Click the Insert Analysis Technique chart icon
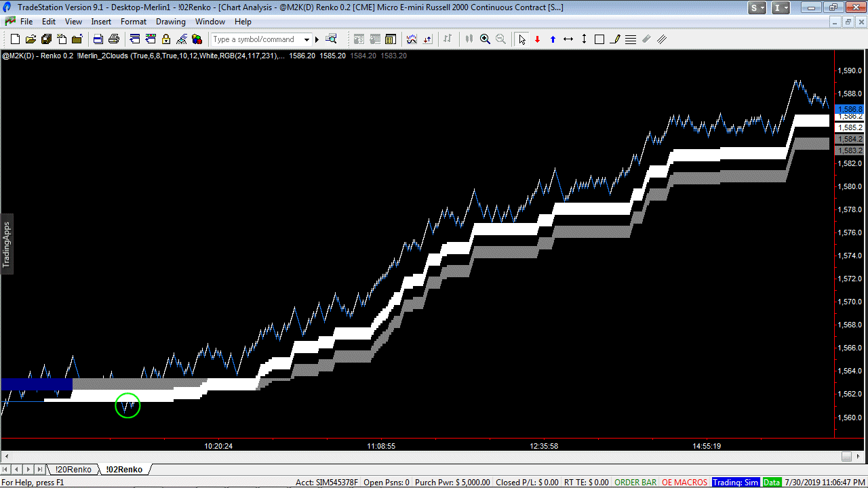Image resolution: width=868 pixels, height=488 pixels. tap(411, 39)
